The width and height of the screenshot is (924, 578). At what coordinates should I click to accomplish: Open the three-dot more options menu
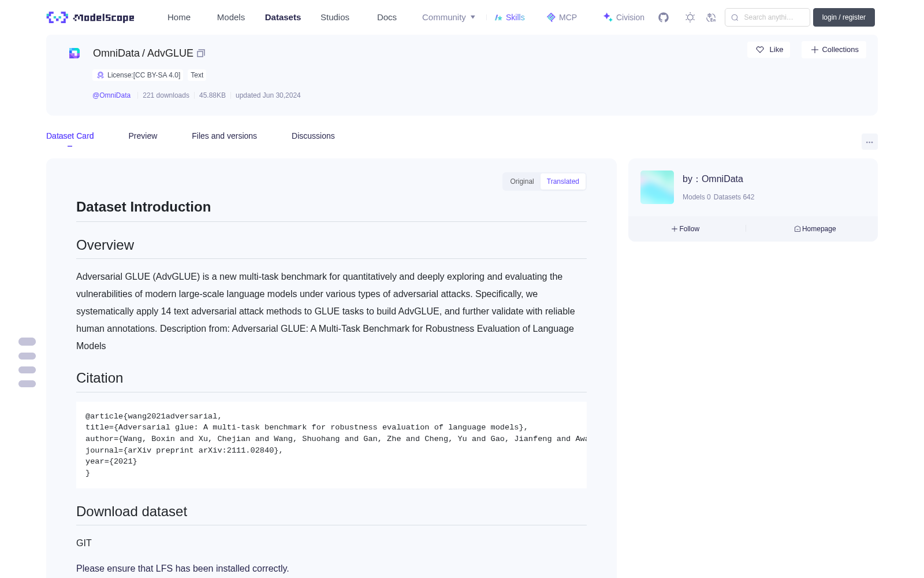click(x=870, y=142)
